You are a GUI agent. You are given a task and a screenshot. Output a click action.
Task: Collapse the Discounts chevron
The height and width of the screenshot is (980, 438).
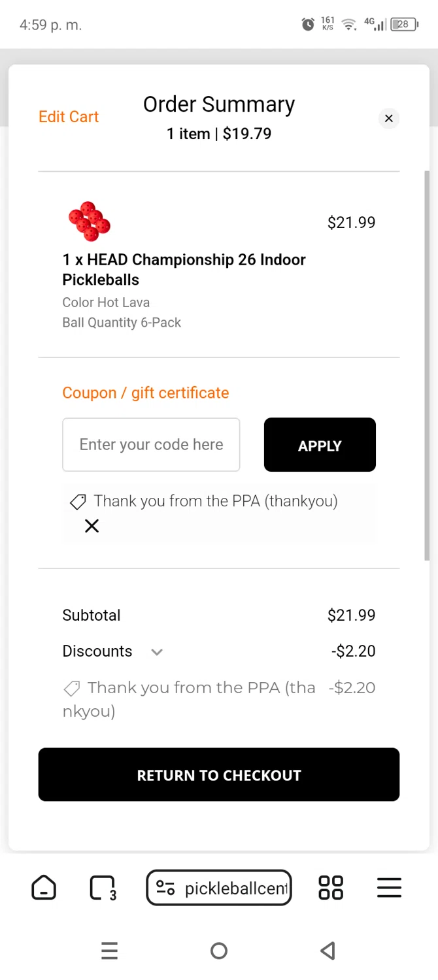click(157, 651)
